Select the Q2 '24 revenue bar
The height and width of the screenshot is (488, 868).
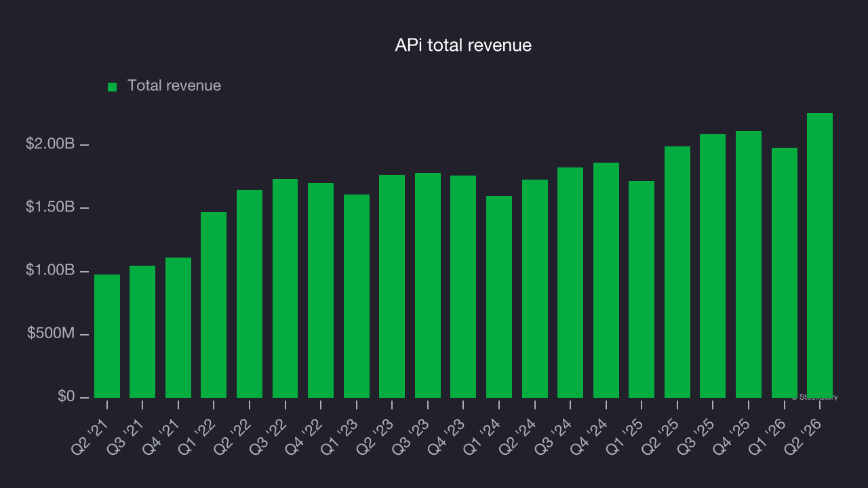click(x=535, y=289)
